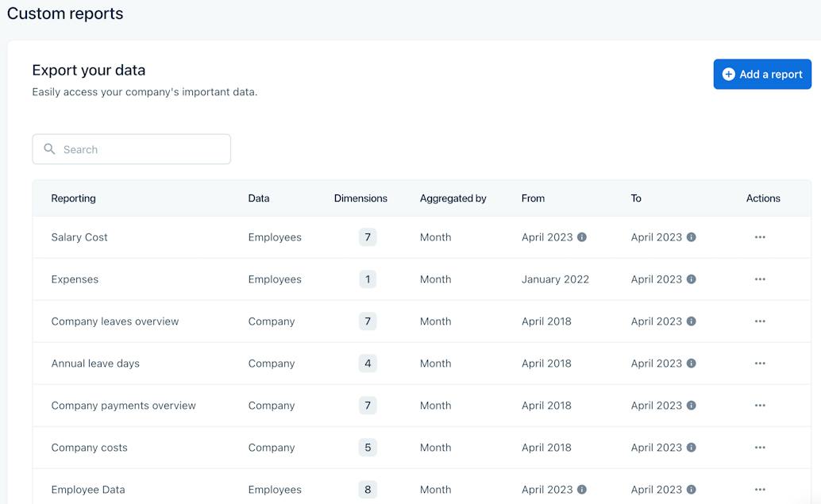
Task: Click dimensions badge 7 in Salary Cost row
Action: pyautogui.click(x=368, y=237)
